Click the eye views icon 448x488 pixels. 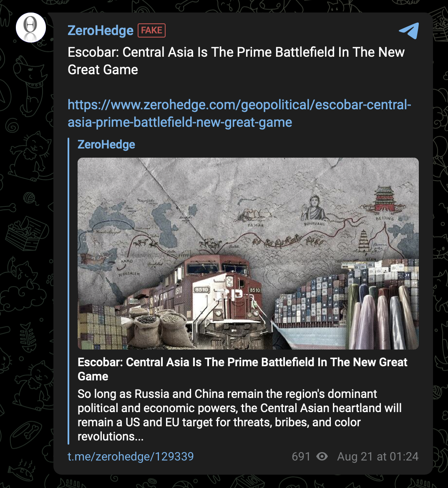point(322,457)
